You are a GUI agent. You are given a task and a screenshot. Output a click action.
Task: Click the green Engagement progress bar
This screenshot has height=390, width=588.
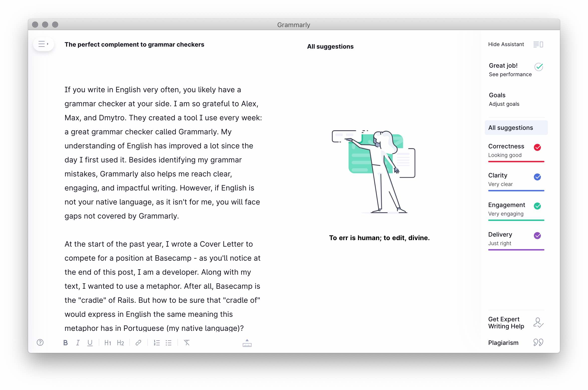coord(516,220)
